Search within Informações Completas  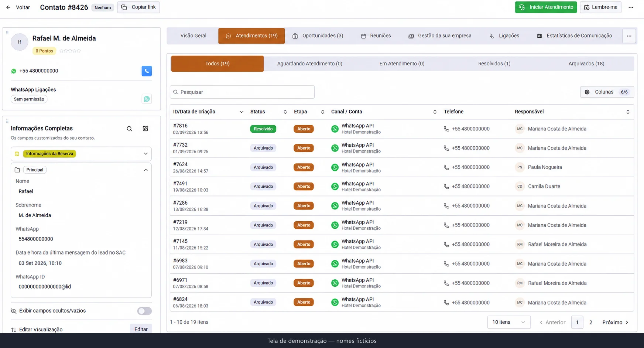point(129,129)
